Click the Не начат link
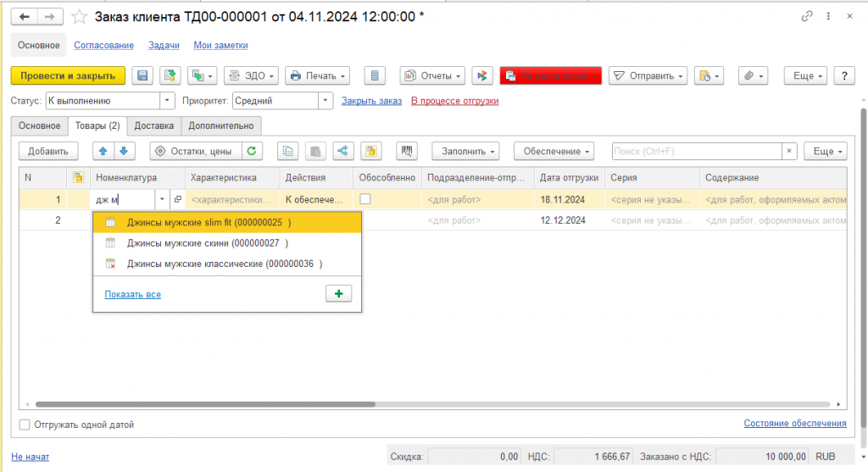The width and height of the screenshot is (868, 472). (30, 457)
